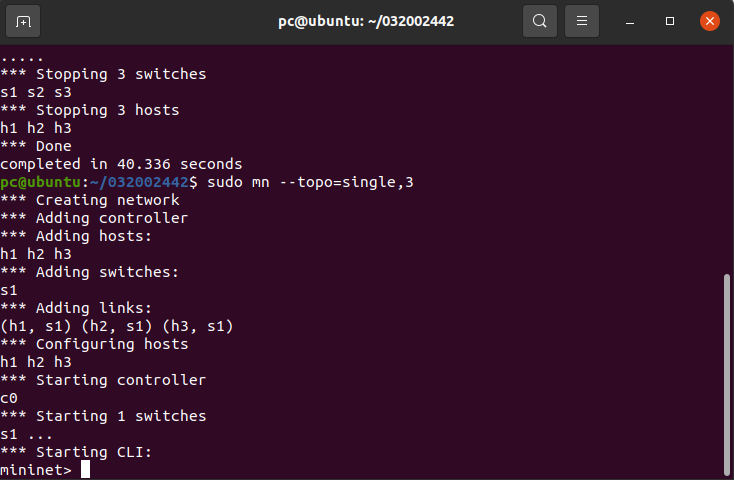Screen dimensions: 734x480
Task: Click the cursor after the mininet> prompt
Action: point(86,469)
